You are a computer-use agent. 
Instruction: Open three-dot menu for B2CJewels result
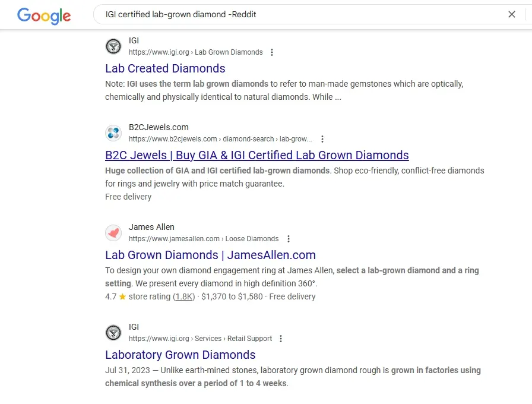(x=322, y=139)
